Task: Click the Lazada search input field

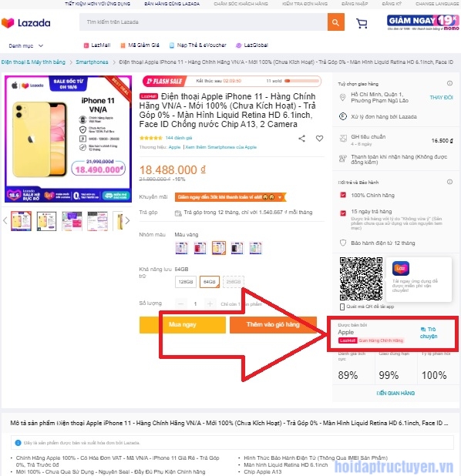Action: tap(204, 22)
